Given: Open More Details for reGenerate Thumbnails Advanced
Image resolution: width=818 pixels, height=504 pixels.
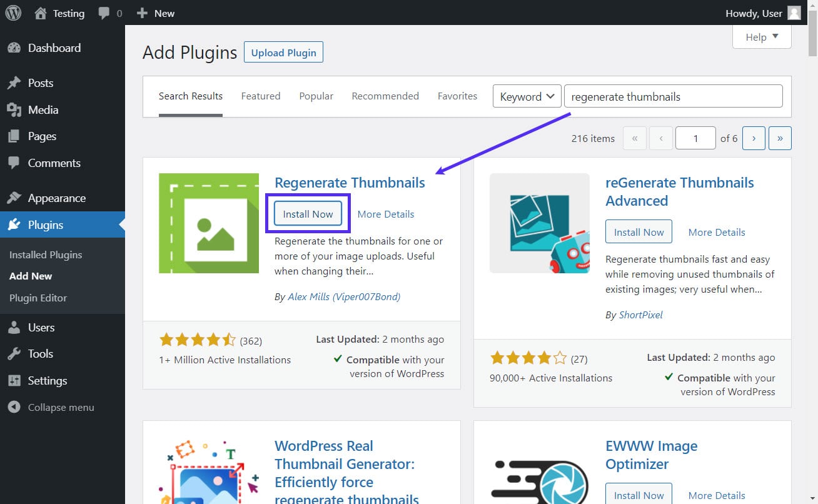Looking at the screenshot, I should pos(716,232).
